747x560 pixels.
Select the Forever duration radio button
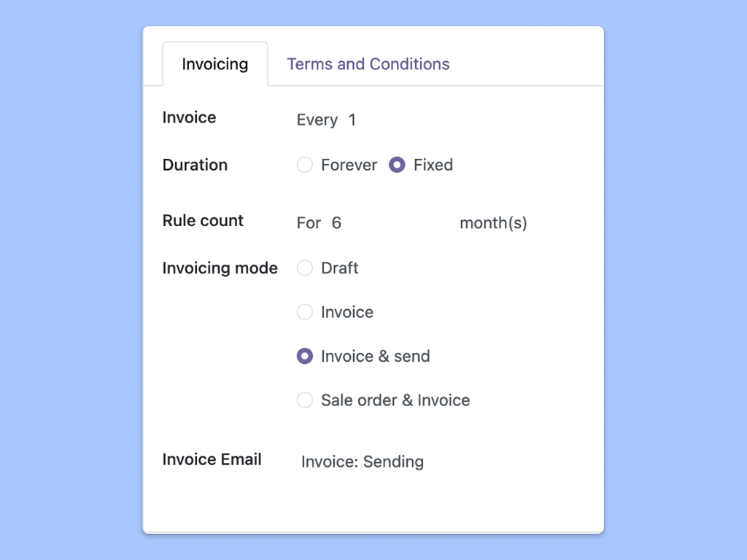(x=305, y=165)
